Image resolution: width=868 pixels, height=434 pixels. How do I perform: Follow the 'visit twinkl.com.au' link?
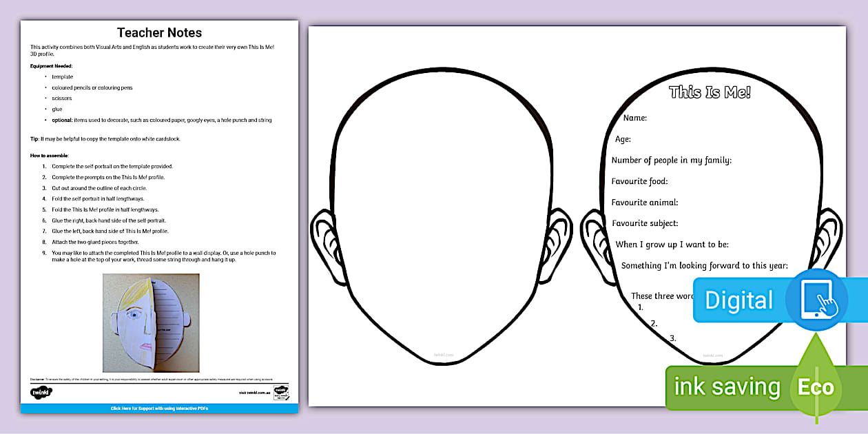[x=253, y=393]
